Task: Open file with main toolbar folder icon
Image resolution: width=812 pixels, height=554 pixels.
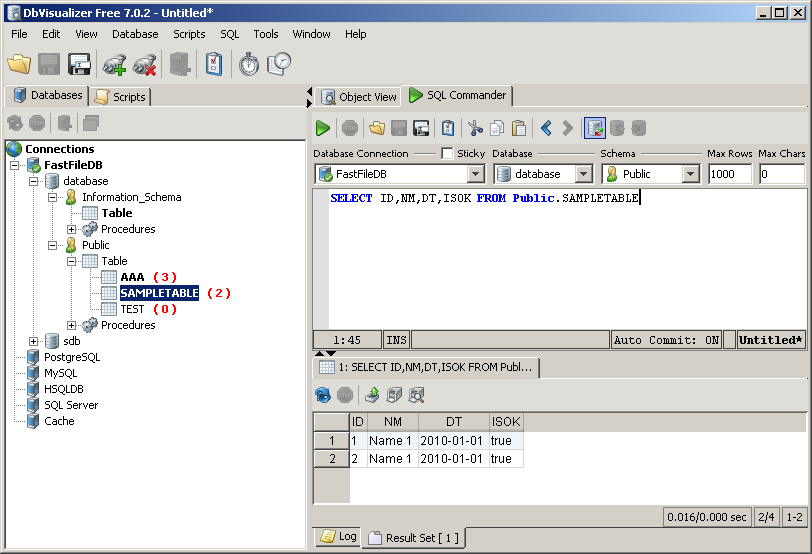Action: tap(19, 64)
